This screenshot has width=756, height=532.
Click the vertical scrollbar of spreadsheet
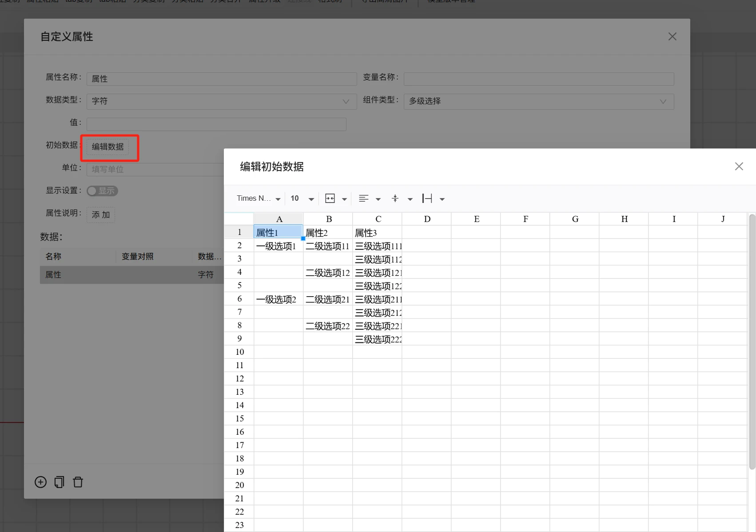[752, 342]
